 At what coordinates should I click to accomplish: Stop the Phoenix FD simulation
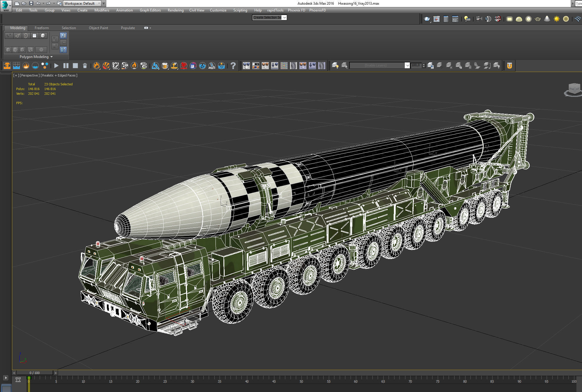[x=75, y=66]
